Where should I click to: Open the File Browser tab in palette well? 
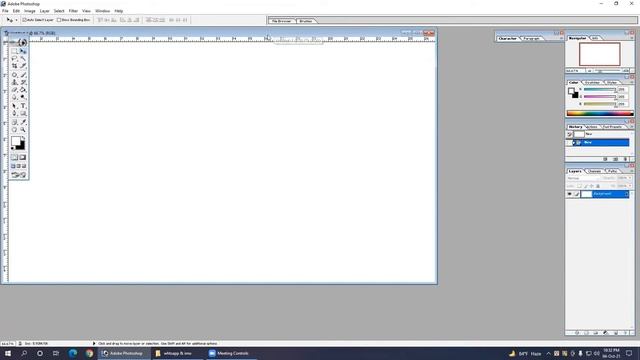coord(282,21)
